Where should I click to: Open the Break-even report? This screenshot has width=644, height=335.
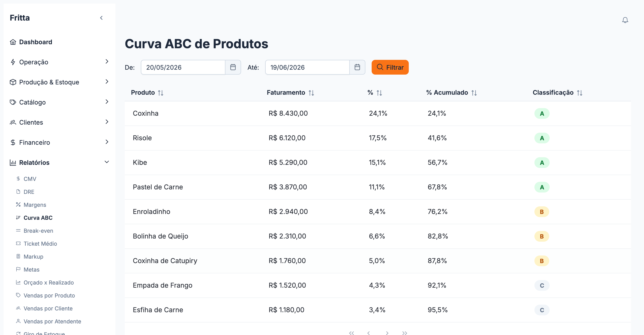coord(38,231)
